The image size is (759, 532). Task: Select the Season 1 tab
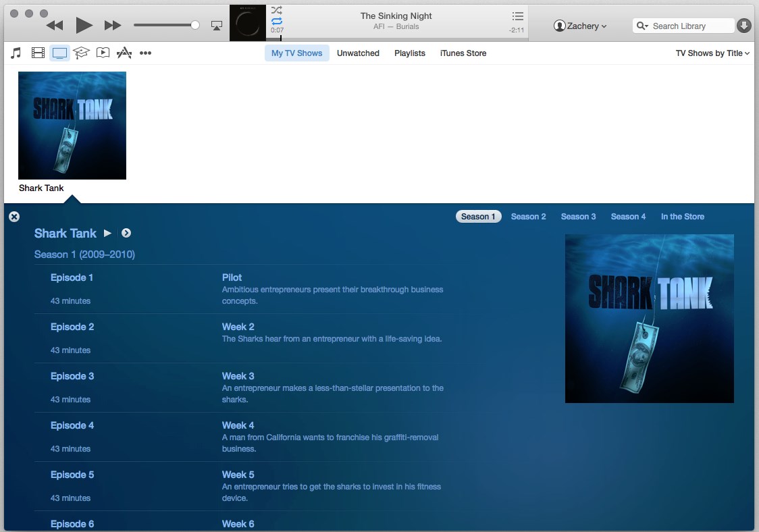478,217
